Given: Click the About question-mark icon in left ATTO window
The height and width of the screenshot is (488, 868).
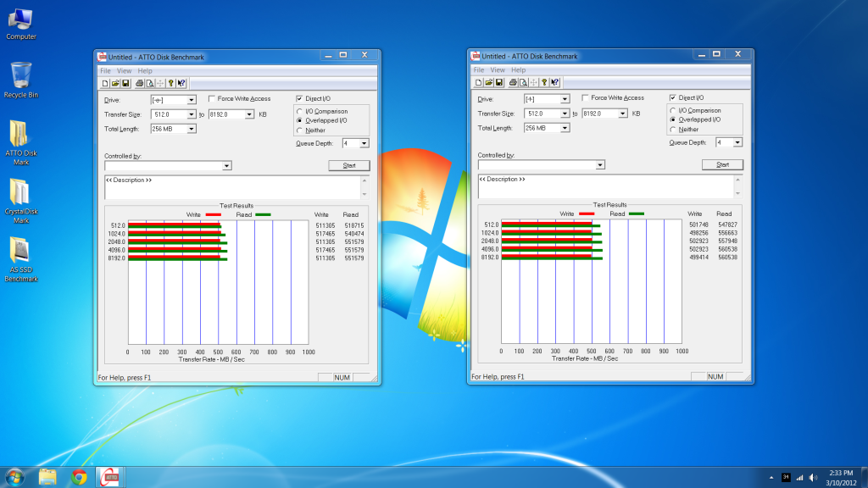Looking at the screenshot, I should click(x=171, y=83).
